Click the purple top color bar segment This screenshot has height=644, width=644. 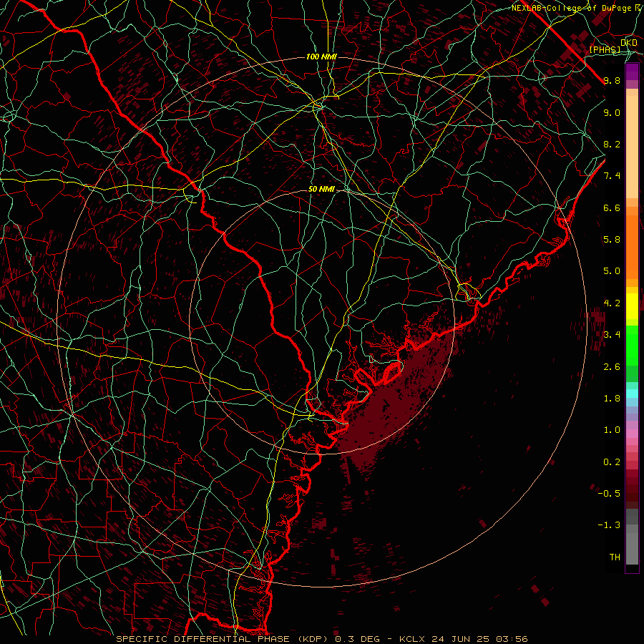coord(632,72)
